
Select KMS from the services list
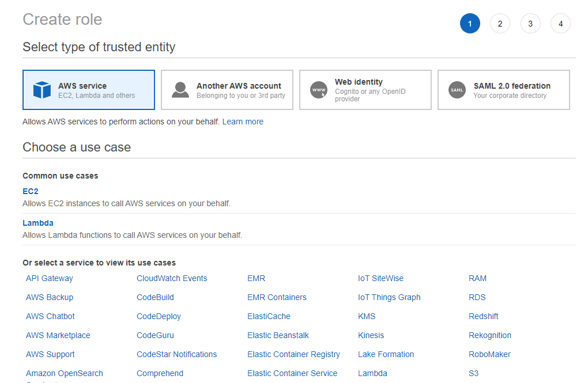click(367, 316)
